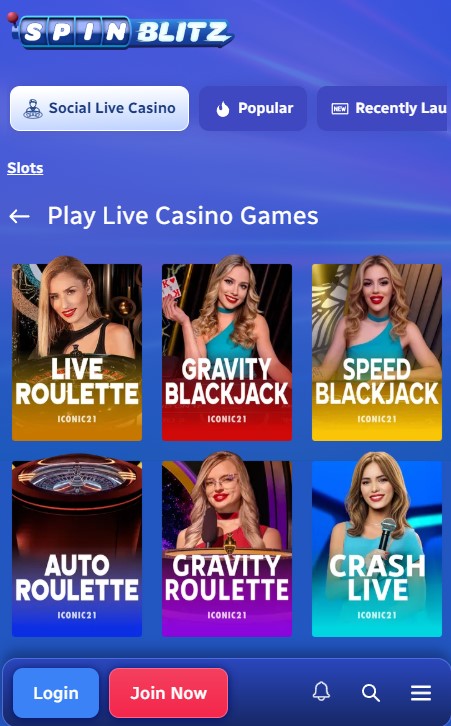Viewport: 451px width, 726px height.
Task: Click the dealer icon in Social Live Casino
Action: point(33,109)
